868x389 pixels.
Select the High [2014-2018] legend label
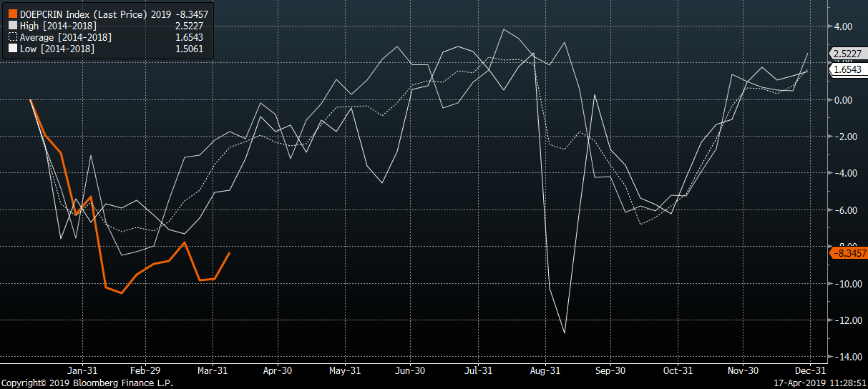58,25
